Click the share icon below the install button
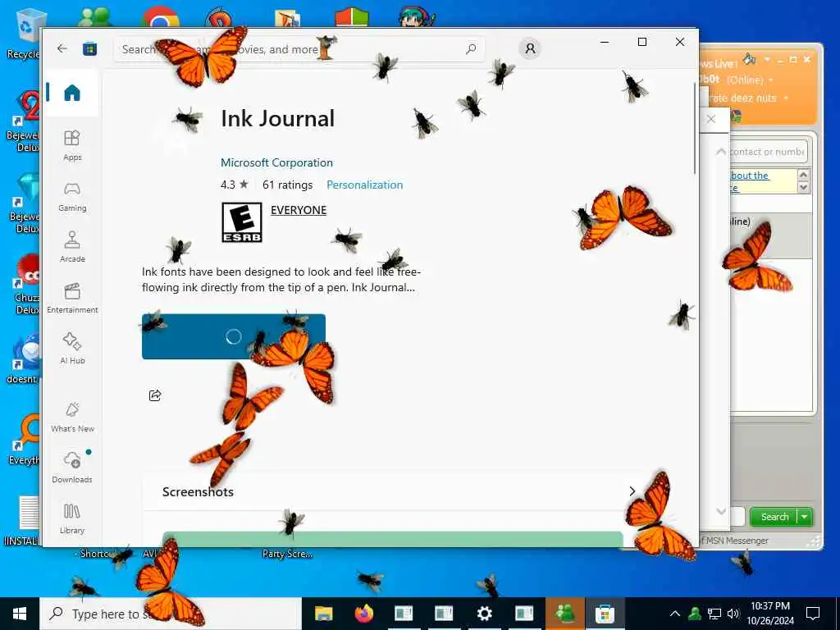The width and height of the screenshot is (840, 630). pyautogui.click(x=155, y=395)
